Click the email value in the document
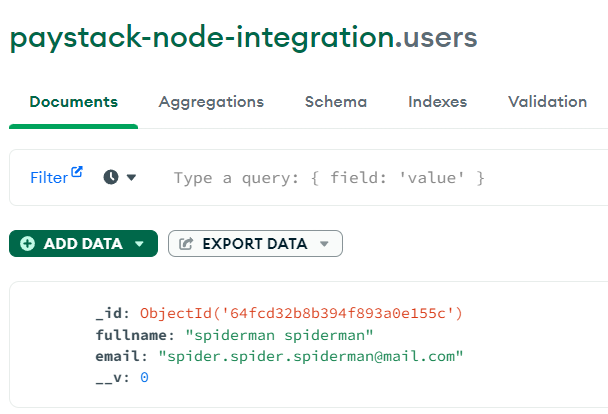 (310, 356)
